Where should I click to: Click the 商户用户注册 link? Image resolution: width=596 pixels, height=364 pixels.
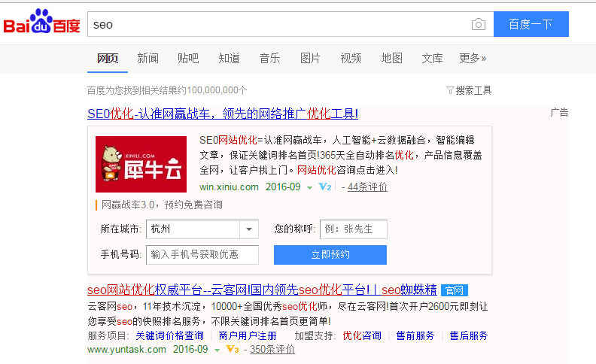[x=248, y=335]
